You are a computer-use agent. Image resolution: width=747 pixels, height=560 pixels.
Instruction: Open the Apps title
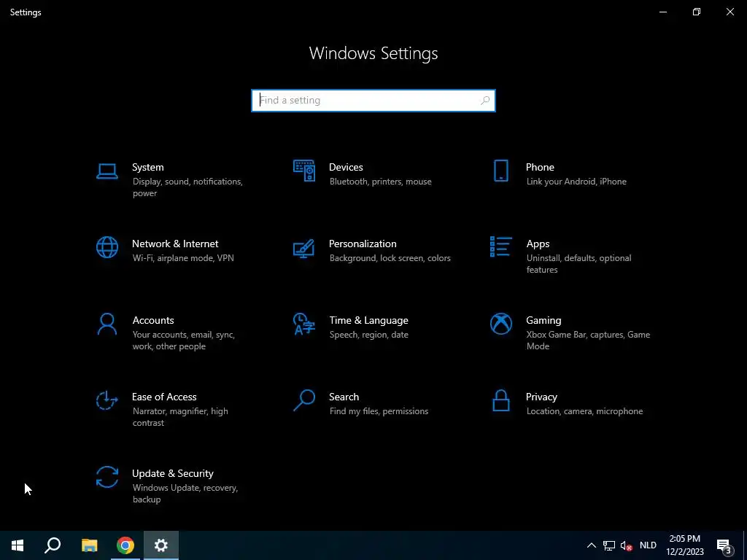(x=538, y=244)
